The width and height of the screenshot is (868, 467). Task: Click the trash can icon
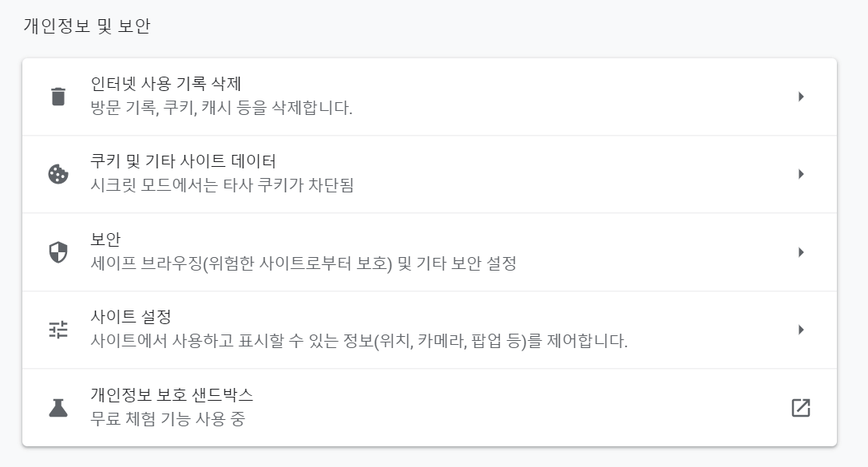coord(58,97)
